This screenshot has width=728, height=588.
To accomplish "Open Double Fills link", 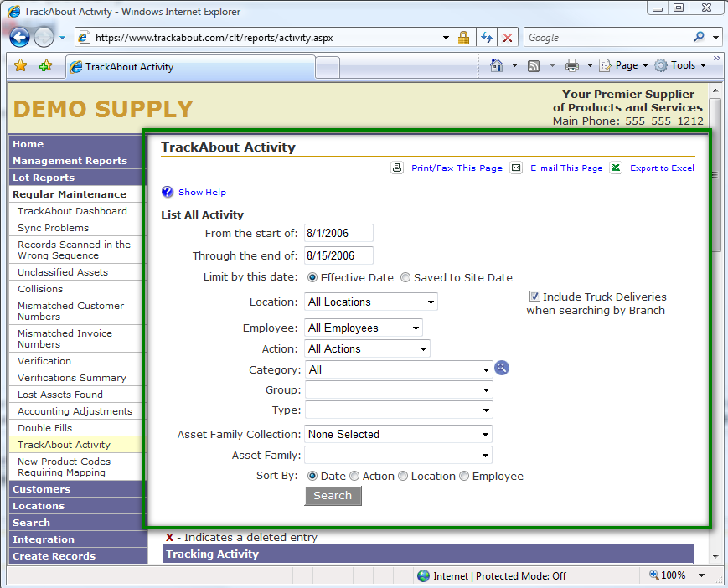I will (45, 428).
